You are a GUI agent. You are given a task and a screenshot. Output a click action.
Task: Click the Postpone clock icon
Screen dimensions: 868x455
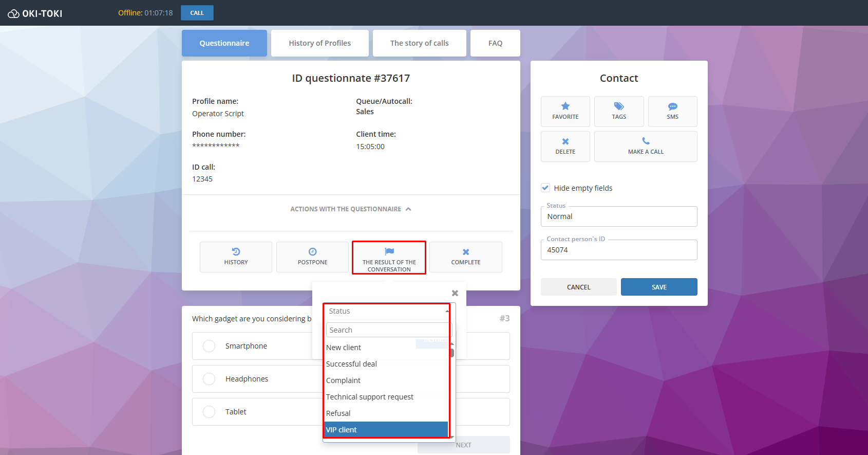click(312, 252)
